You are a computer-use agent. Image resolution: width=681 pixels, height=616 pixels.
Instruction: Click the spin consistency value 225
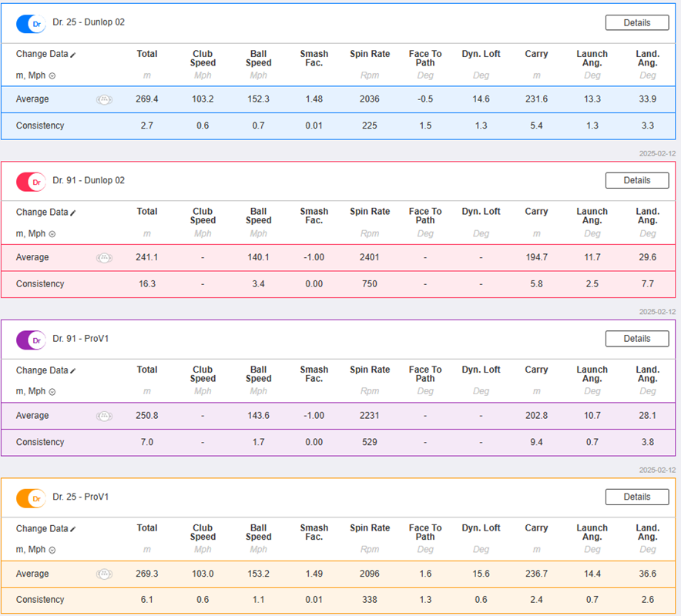point(370,126)
